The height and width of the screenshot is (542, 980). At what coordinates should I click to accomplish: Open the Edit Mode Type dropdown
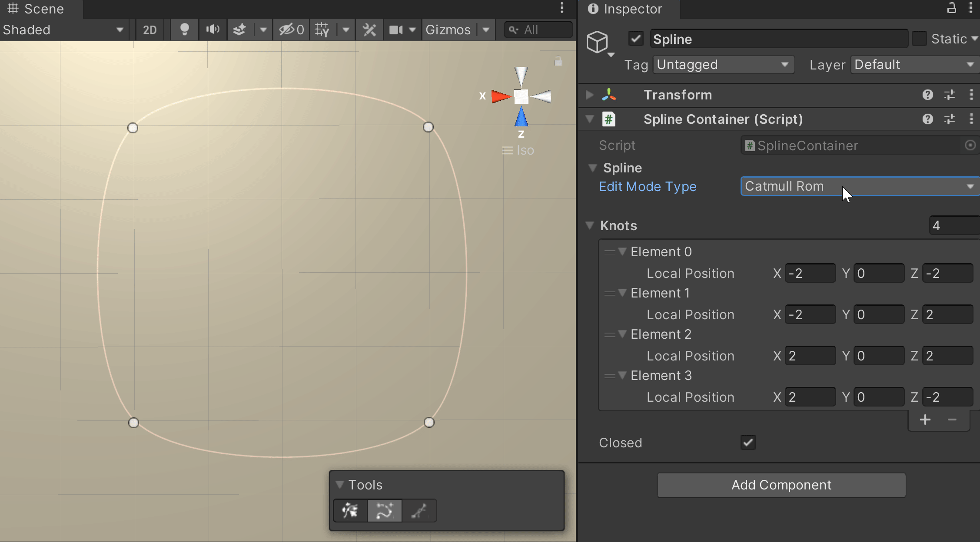pos(859,186)
